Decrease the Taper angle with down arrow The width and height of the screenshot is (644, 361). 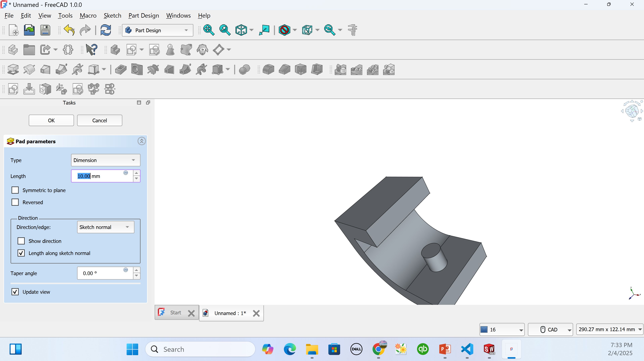(x=136, y=276)
